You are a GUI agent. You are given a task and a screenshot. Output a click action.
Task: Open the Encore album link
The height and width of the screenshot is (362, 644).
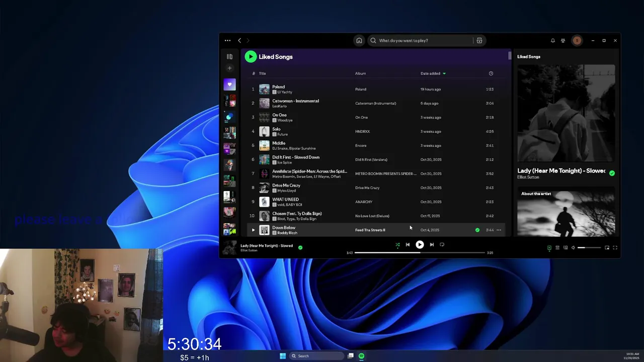coord(361,145)
